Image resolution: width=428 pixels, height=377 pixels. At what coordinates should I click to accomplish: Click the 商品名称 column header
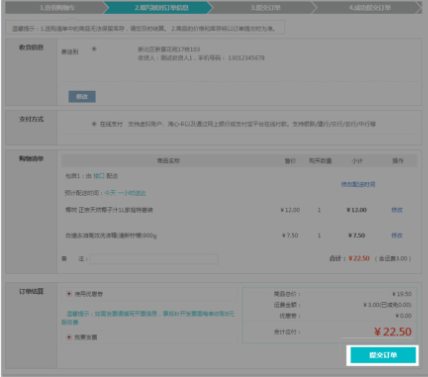click(168, 161)
